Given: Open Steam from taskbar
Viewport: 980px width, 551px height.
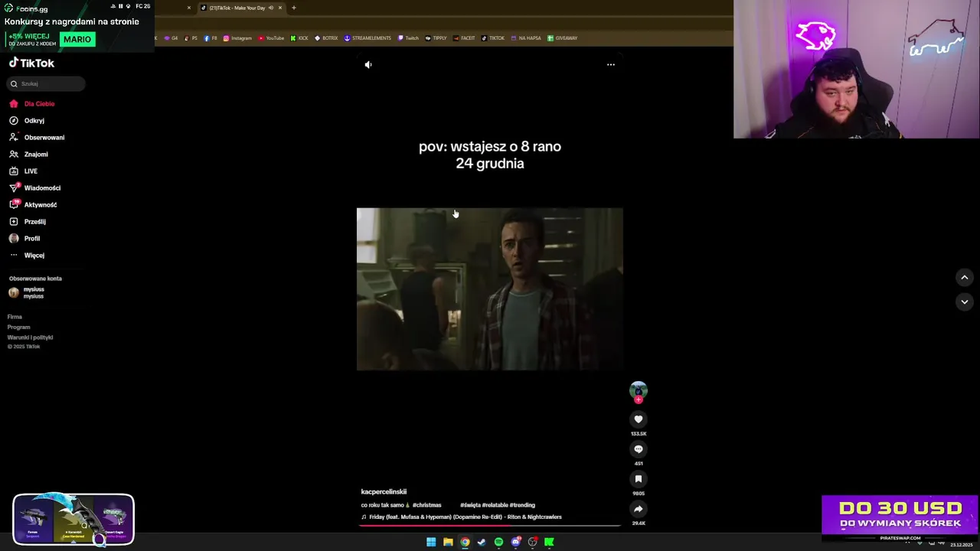Looking at the screenshot, I should coord(482,542).
